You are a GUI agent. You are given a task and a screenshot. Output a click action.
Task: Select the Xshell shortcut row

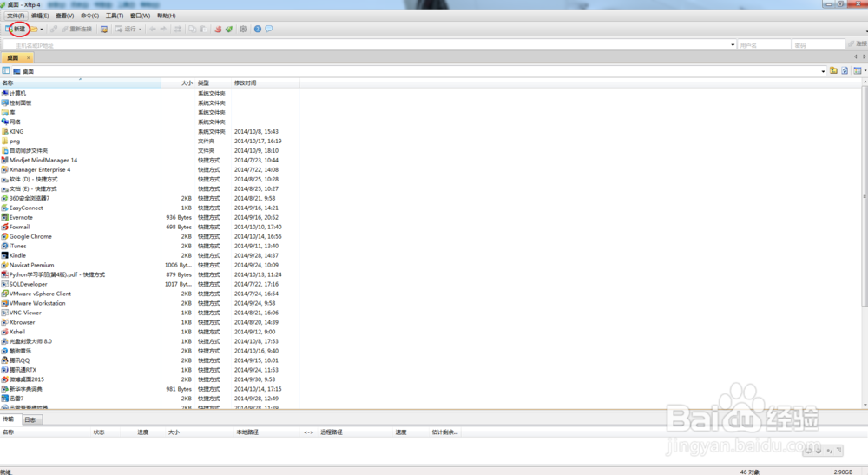[149, 332]
